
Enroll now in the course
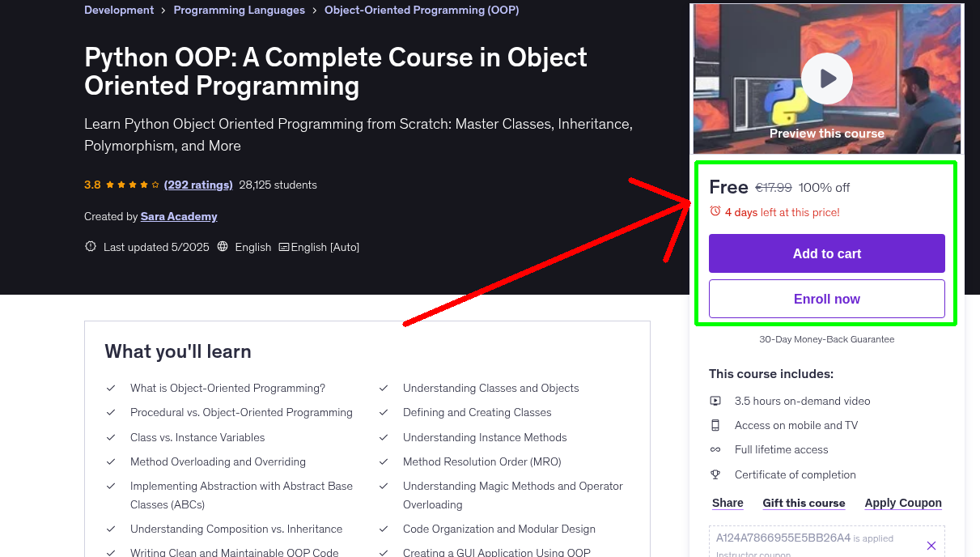[826, 299]
